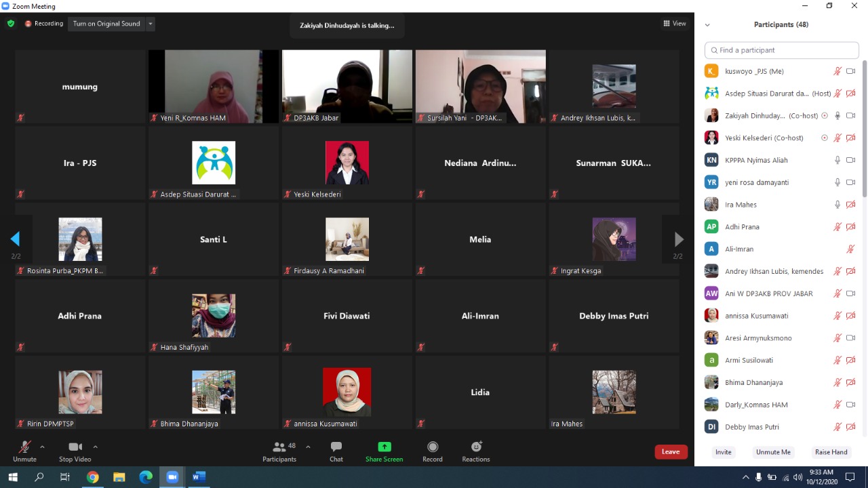Screen dimensions: 868x488
Task: Click Zakiyah Dinhuday microphone icon in list
Action: pyautogui.click(x=837, y=116)
